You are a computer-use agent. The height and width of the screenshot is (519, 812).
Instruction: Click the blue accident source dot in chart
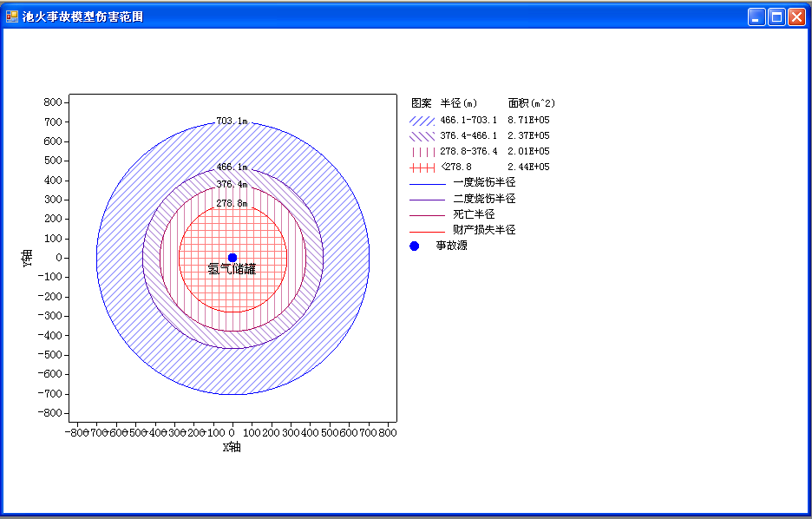click(x=232, y=258)
